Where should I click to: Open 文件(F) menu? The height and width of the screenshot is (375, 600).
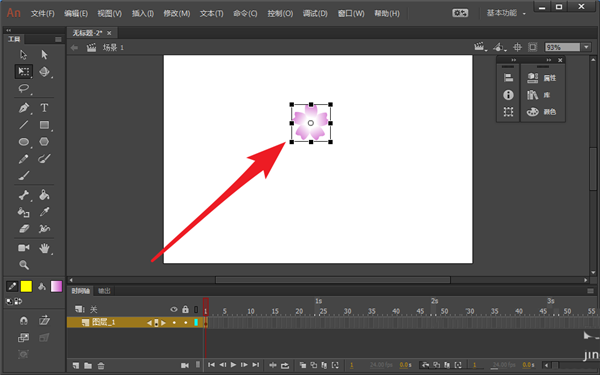[x=42, y=13]
